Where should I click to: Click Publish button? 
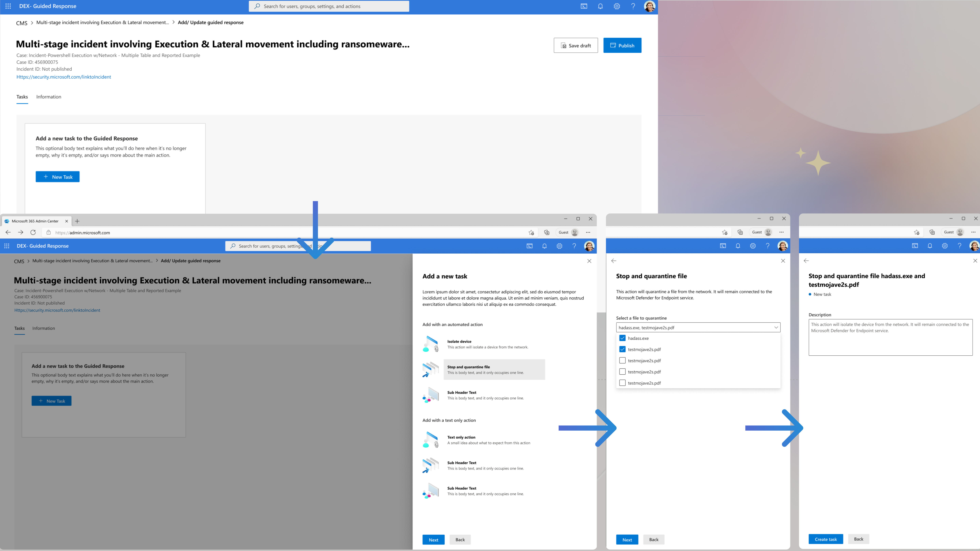click(622, 45)
